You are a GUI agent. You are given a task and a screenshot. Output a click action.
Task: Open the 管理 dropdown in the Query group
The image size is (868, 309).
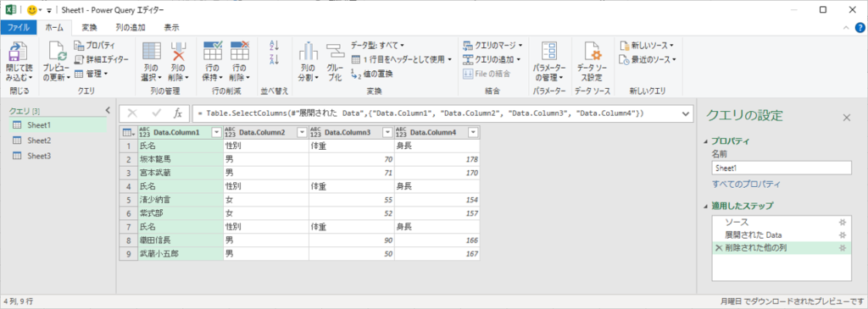92,73
